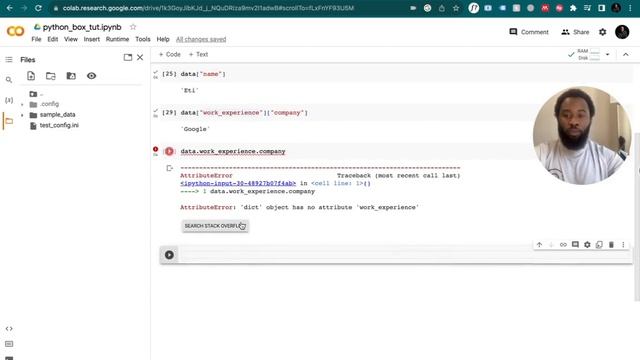Refresh the file browser folder icon

point(51,76)
